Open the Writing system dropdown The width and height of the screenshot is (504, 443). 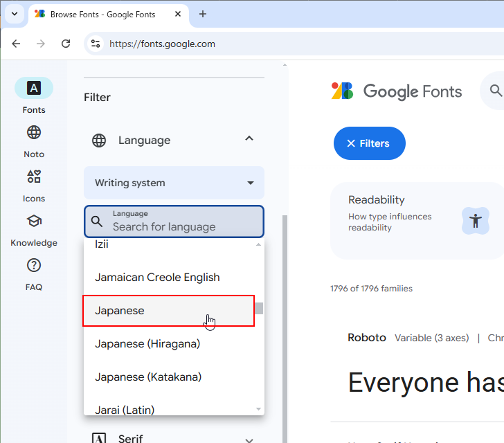tap(174, 183)
